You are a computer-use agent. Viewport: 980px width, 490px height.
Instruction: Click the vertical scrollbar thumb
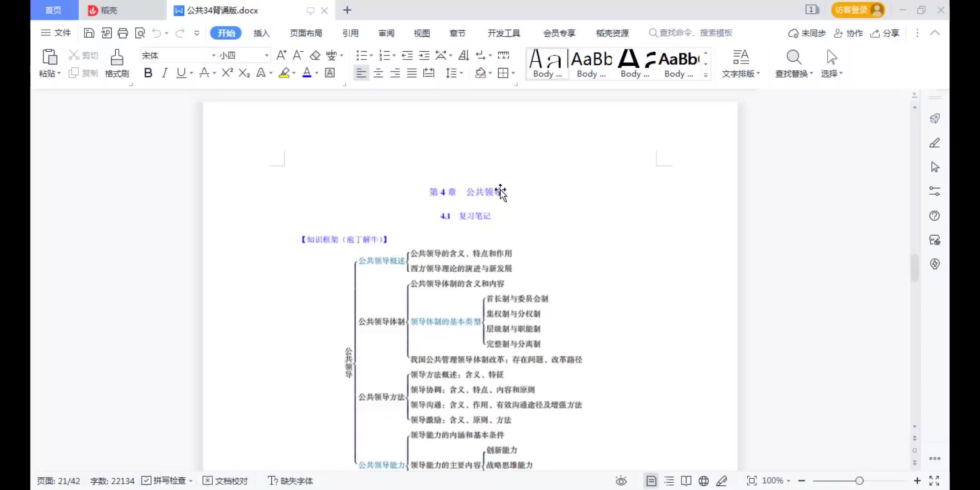(915, 268)
